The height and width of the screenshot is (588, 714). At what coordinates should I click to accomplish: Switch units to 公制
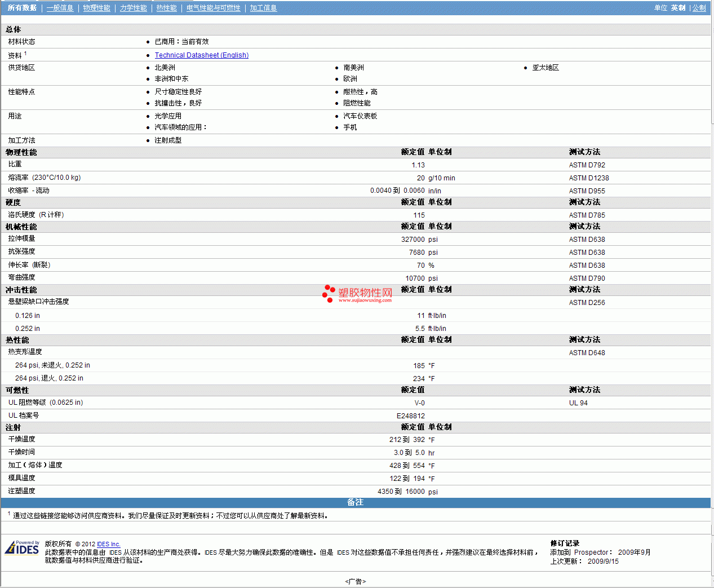pyautogui.click(x=699, y=8)
